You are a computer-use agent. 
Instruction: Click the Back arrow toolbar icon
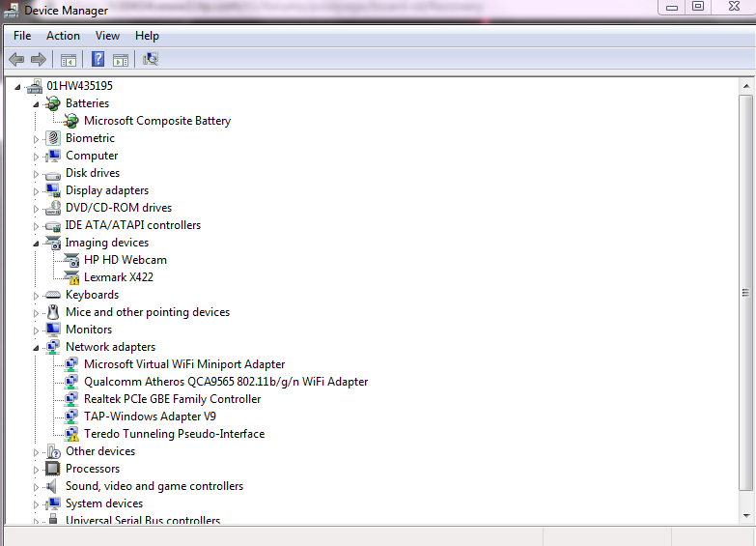(x=16, y=59)
